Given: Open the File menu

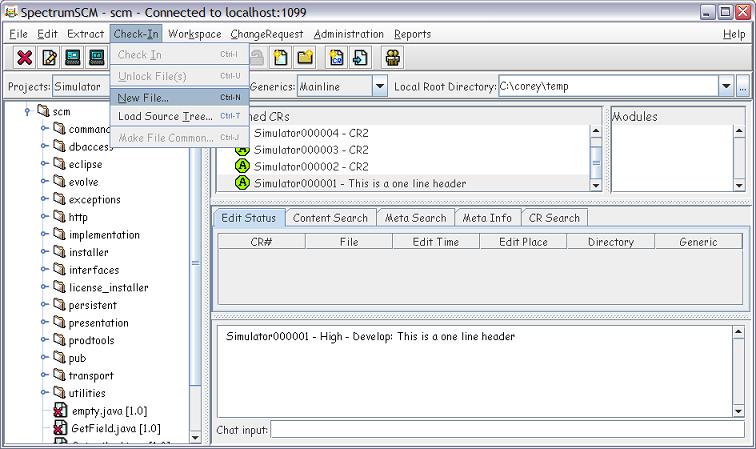Looking at the screenshot, I should [x=18, y=34].
